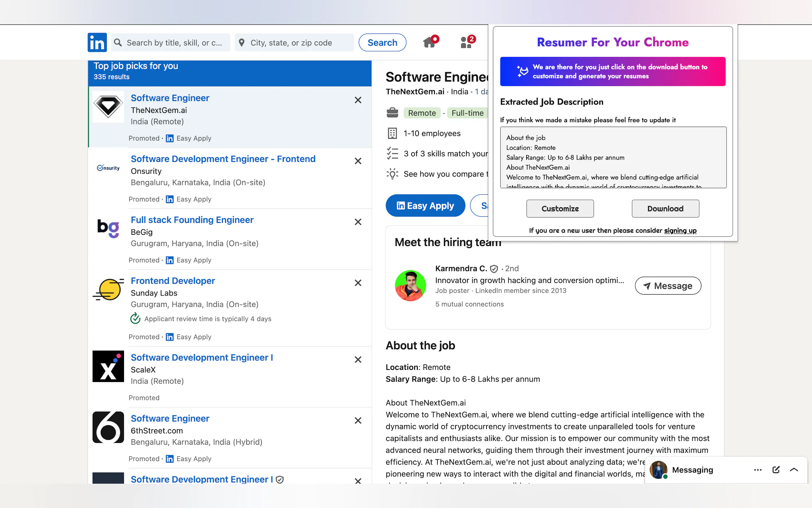Click the LinkedIn logo icon
Screen dimensions: 812x508
click(x=97, y=42)
